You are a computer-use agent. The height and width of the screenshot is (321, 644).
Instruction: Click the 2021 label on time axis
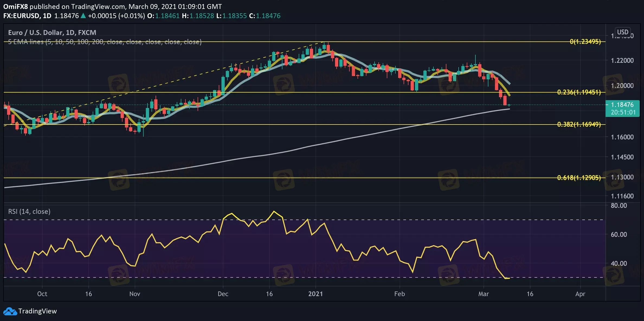(x=315, y=294)
